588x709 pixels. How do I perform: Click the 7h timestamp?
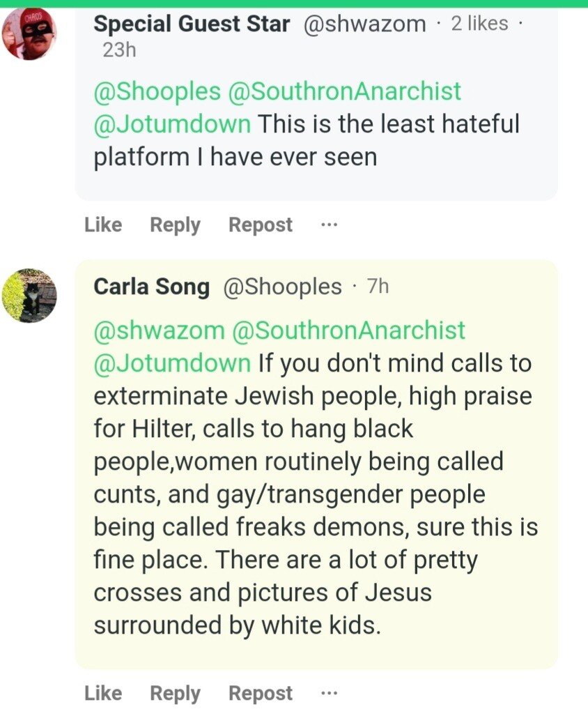pos(377,286)
